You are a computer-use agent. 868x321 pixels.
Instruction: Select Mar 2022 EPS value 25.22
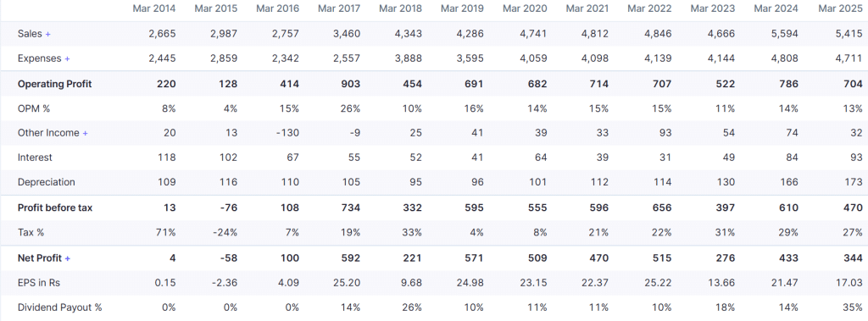click(x=658, y=283)
